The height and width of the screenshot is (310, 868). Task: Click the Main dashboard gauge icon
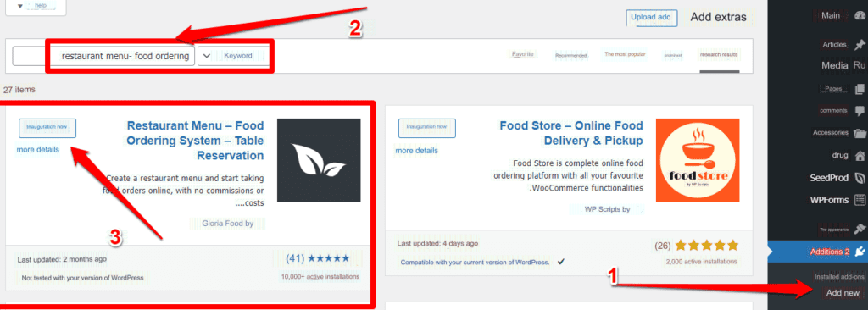860,15
